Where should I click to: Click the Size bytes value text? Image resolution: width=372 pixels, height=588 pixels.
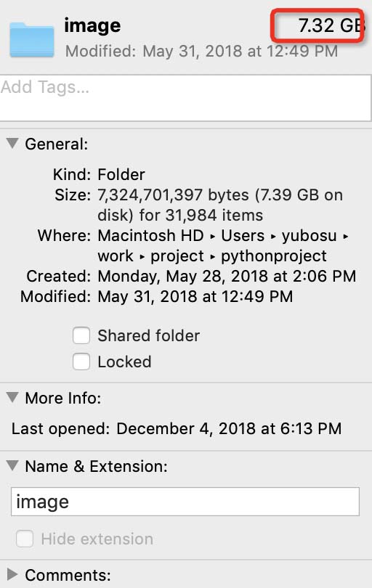click(220, 205)
